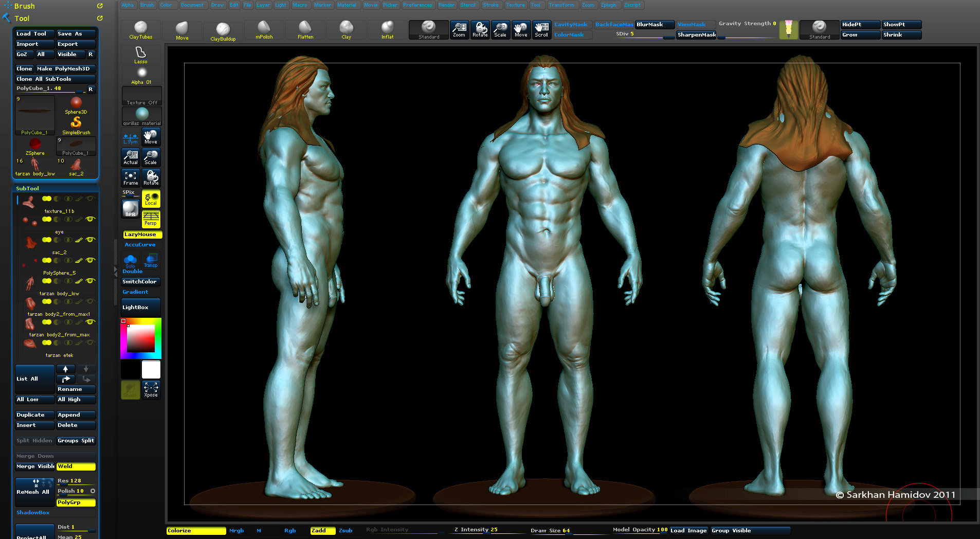Hide the eye subtool via its eye icon
980x539 pixels.
coord(90,219)
